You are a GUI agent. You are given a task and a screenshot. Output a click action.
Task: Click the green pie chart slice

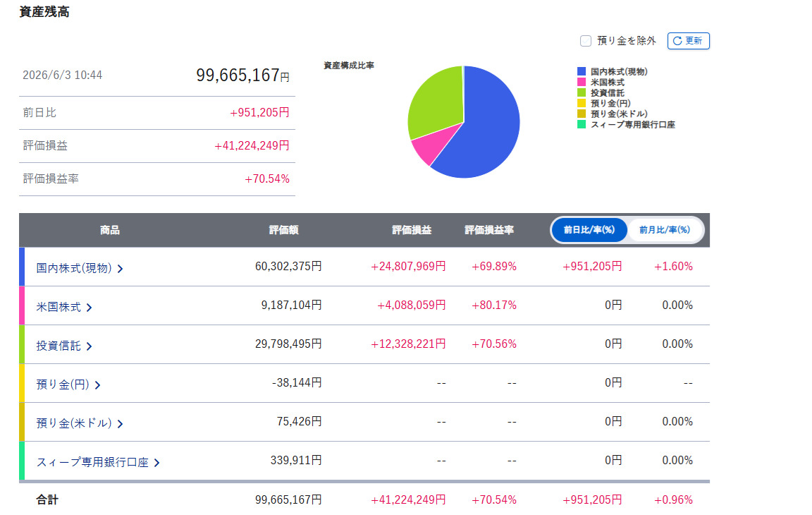(436, 104)
